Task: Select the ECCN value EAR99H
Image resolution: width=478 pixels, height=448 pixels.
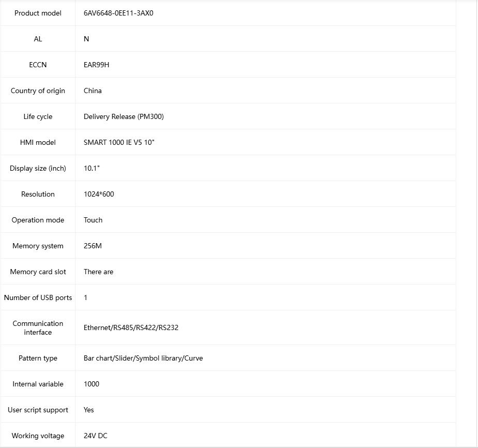Action: click(96, 65)
